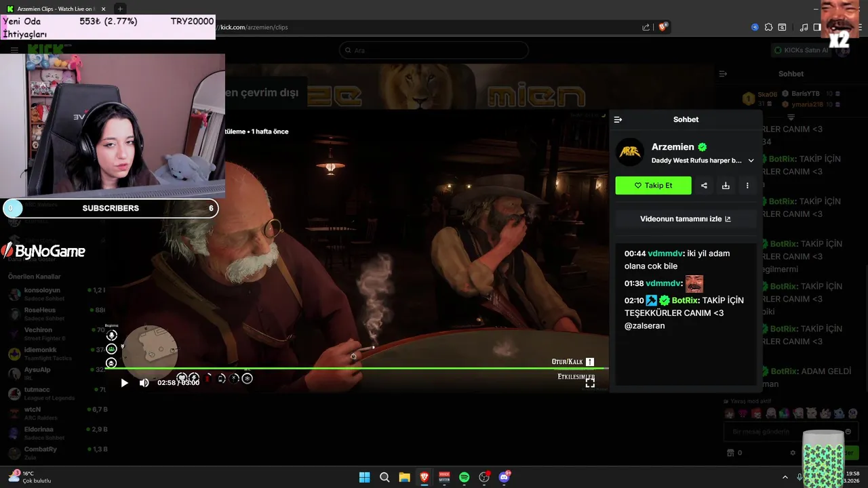Open Spotify from taskbar
This screenshot has height=488, width=868.
pyautogui.click(x=464, y=477)
